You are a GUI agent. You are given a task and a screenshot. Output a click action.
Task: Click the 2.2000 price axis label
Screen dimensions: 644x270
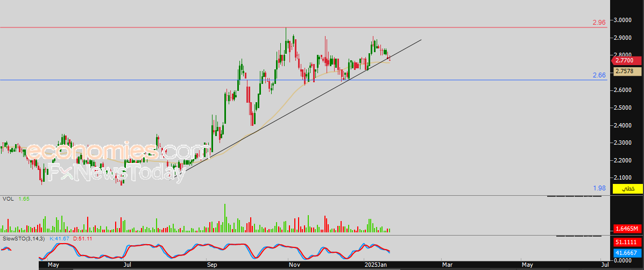(x=622, y=160)
